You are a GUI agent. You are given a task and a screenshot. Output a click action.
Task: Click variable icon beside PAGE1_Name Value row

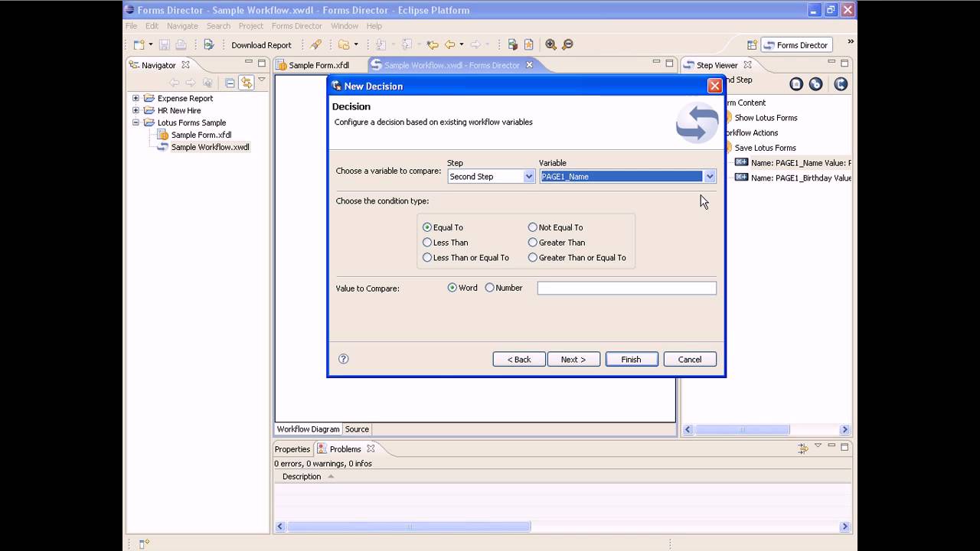741,162
